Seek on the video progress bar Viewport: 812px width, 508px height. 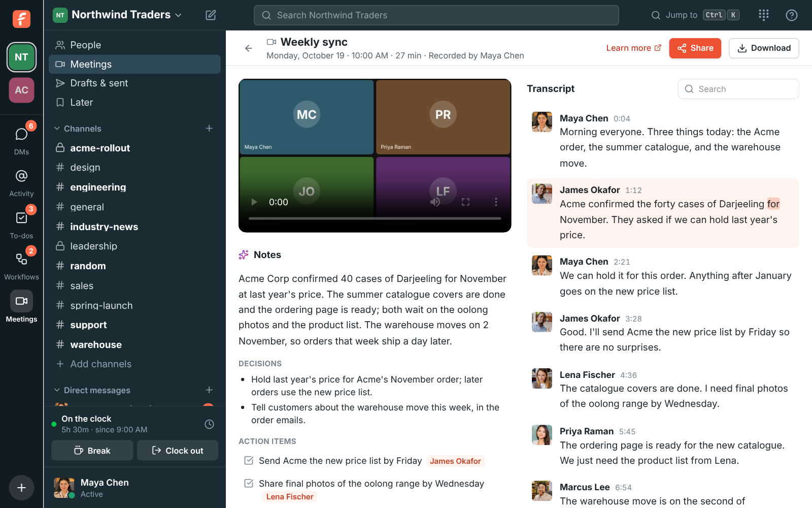pyautogui.click(x=375, y=218)
